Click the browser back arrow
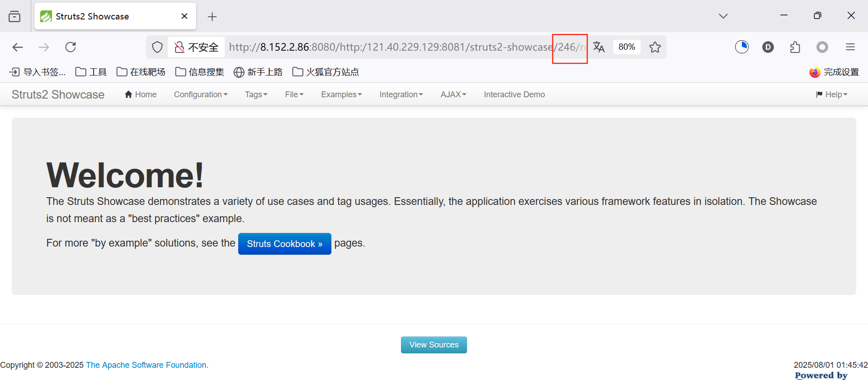The image size is (868, 380). (18, 47)
